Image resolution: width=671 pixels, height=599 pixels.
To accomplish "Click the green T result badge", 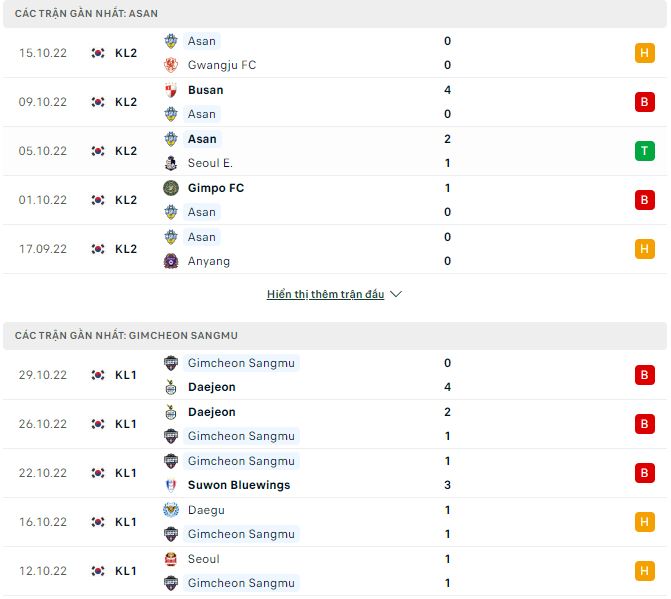I will [x=644, y=151].
